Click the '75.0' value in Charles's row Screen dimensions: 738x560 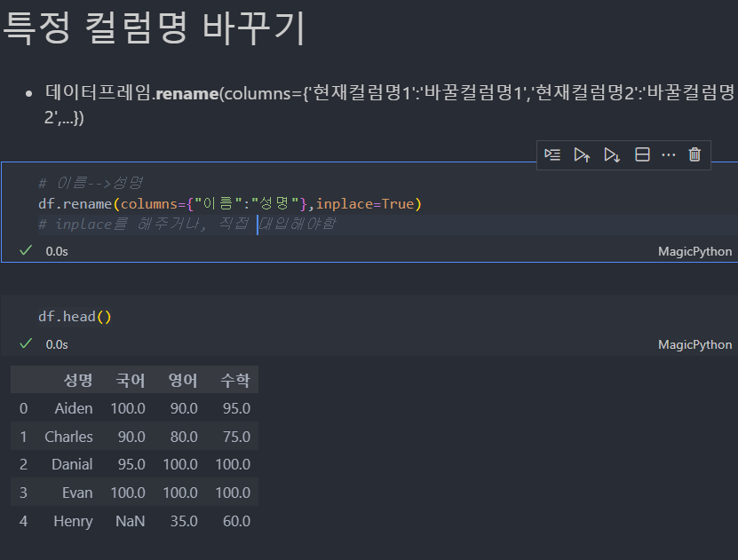236,437
